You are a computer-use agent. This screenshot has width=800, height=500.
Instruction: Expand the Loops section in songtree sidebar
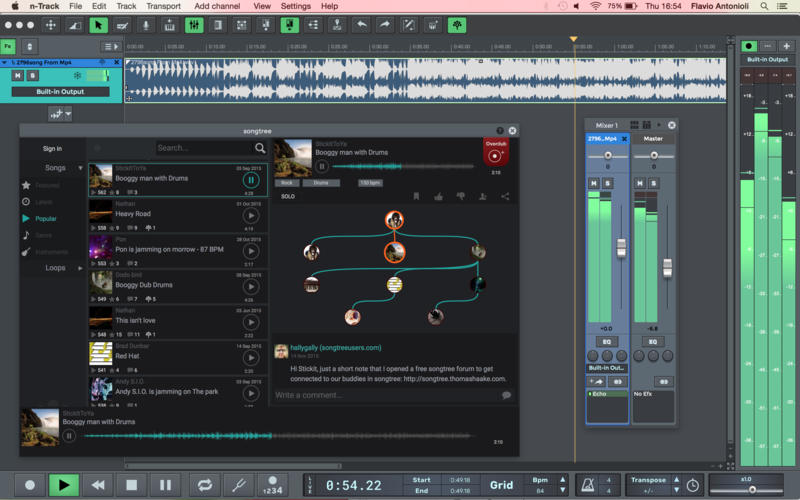[81, 268]
